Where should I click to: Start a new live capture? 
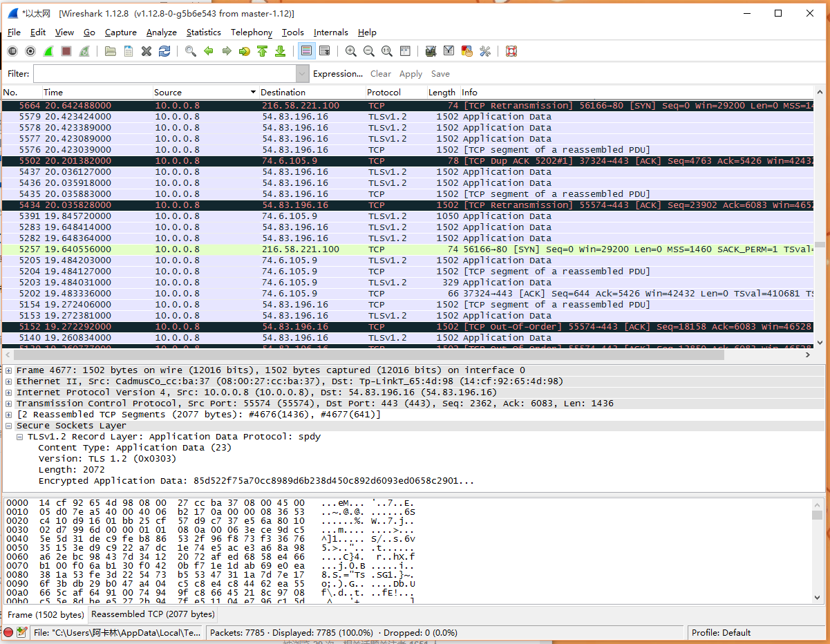point(48,51)
